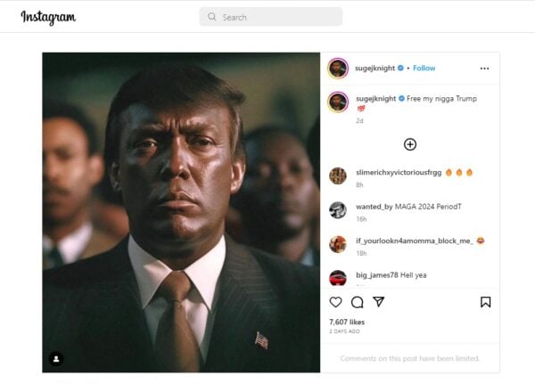Open if_yourlookn4amomma_block_me_ profile link

[x=415, y=241]
